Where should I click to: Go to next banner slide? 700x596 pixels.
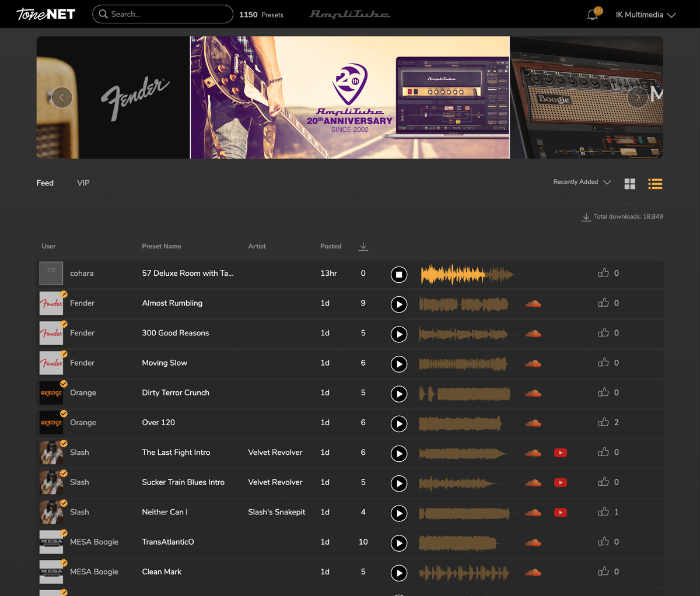(638, 97)
